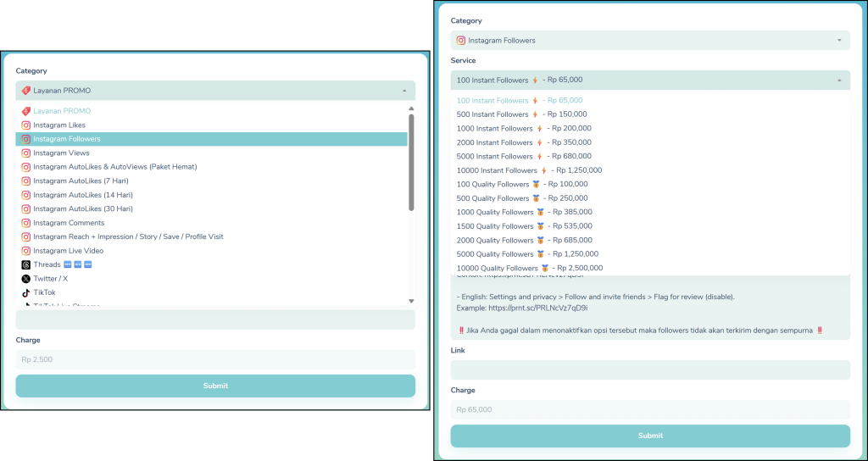This screenshot has height=461, width=868.
Task: Click the Instagram icon in selected Instagram Followers category field
Action: point(461,40)
